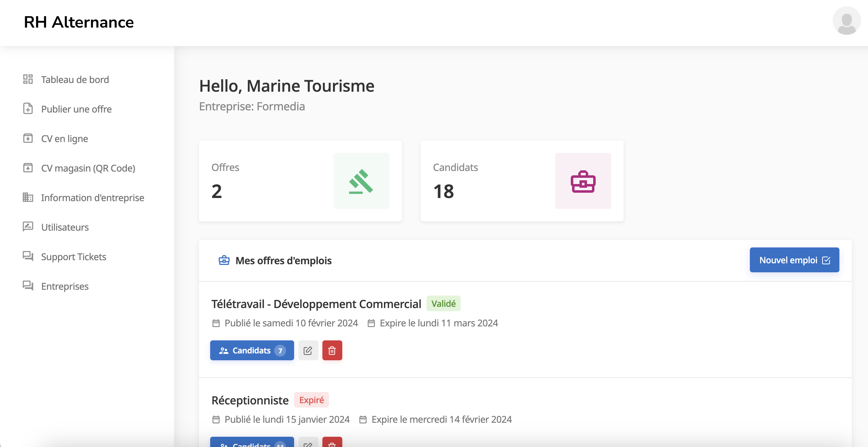
Task: Click the user avatar profile icon
Action: (846, 21)
